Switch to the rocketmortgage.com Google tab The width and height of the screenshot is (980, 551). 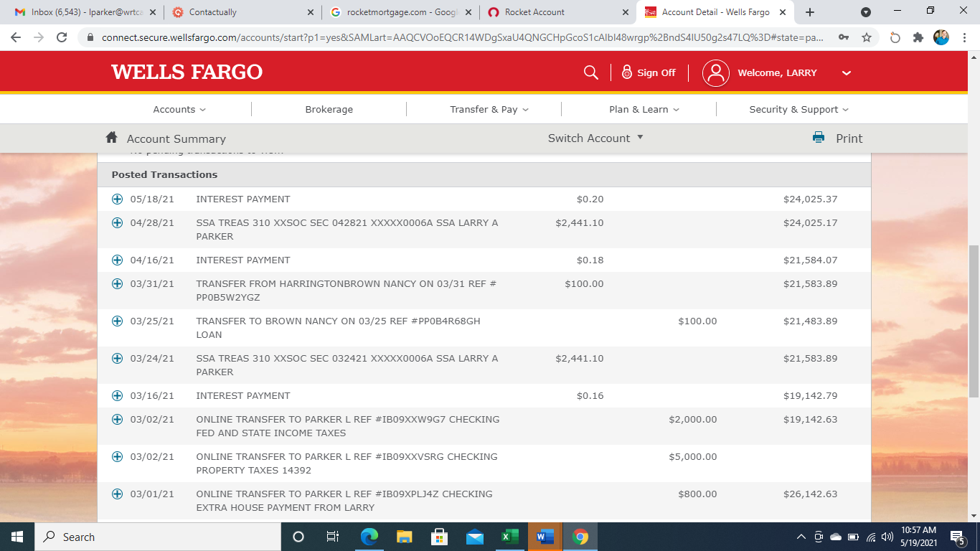(400, 12)
